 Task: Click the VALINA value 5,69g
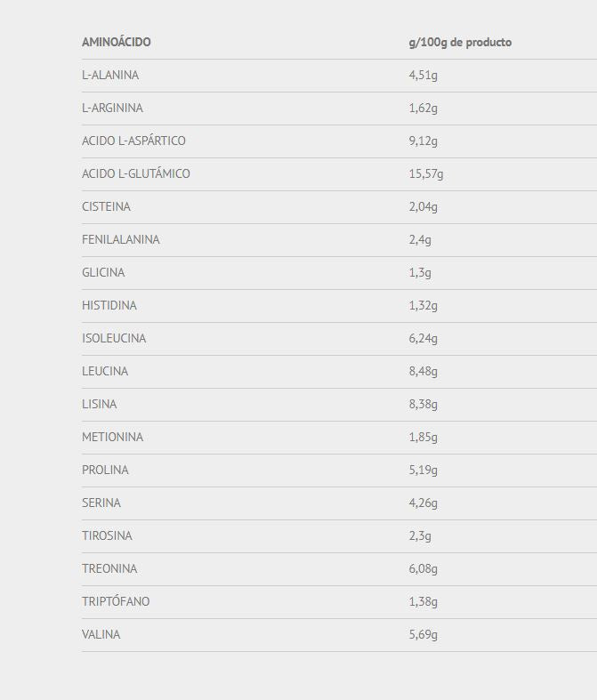click(423, 634)
